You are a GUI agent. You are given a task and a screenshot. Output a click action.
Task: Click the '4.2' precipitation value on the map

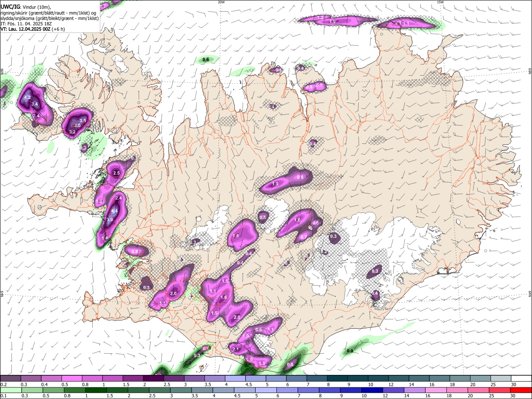point(28,97)
